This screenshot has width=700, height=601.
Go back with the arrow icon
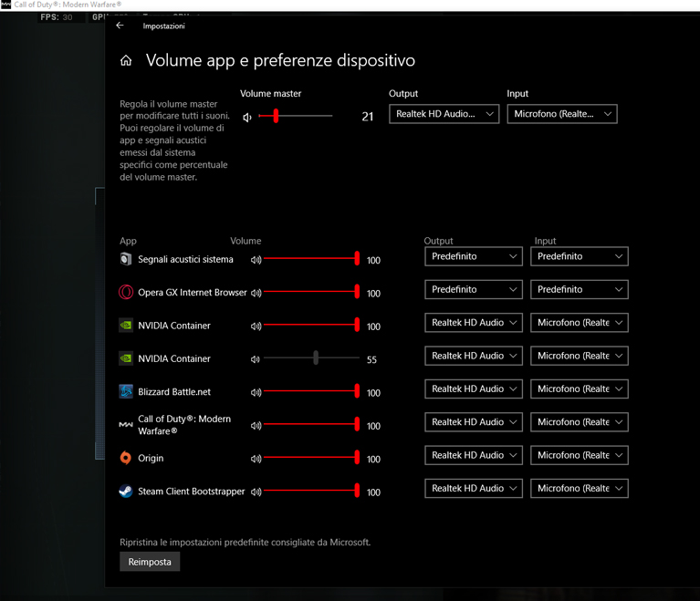click(x=120, y=26)
